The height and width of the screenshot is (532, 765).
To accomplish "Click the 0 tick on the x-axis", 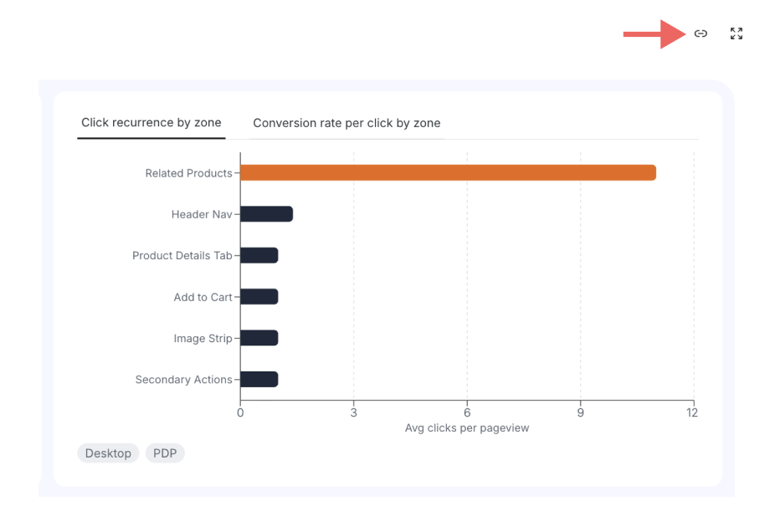I will point(240,413).
